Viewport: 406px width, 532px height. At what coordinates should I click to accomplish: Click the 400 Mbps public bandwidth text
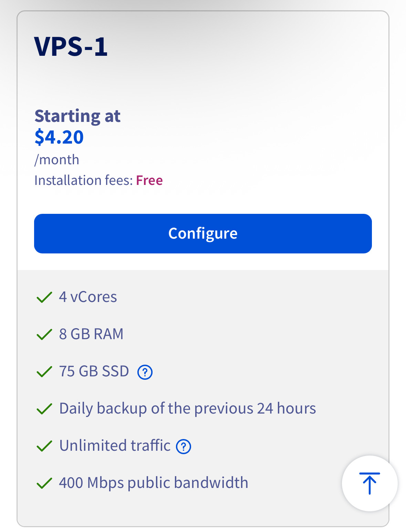154,483
